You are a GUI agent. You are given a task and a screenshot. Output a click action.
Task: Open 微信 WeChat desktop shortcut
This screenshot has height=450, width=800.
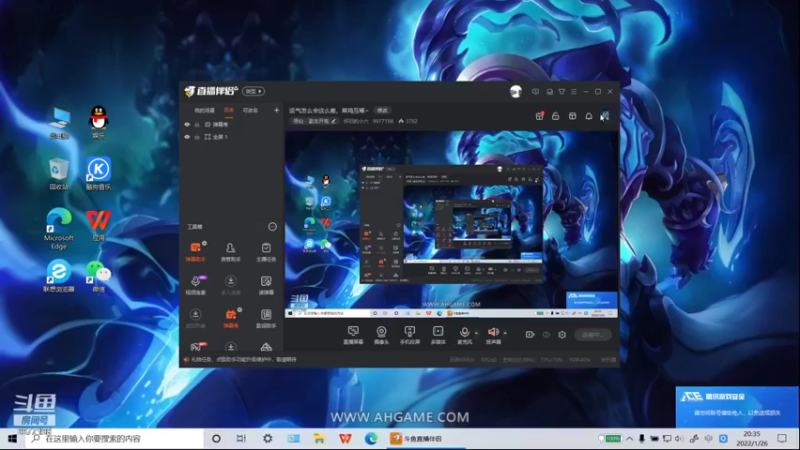[x=98, y=276]
